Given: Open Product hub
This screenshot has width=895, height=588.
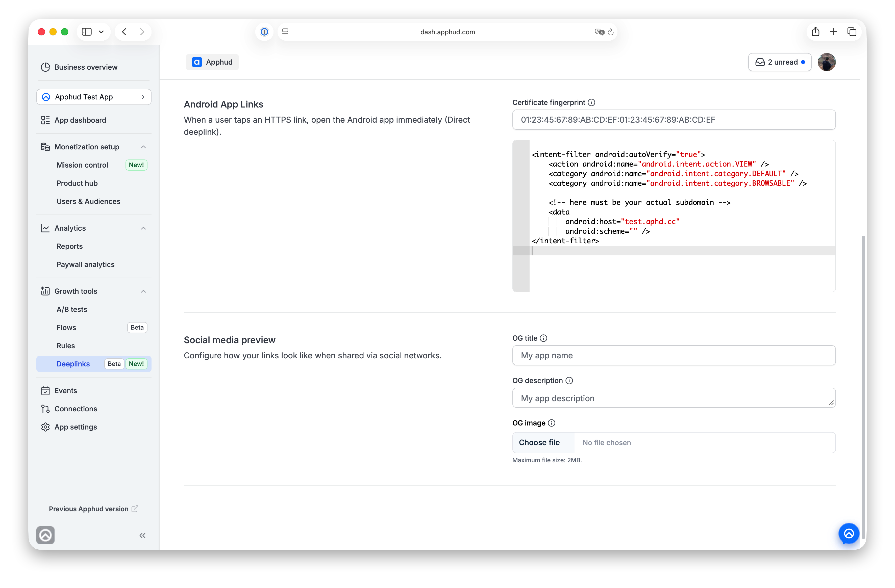Looking at the screenshot, I should click(77, 183).
